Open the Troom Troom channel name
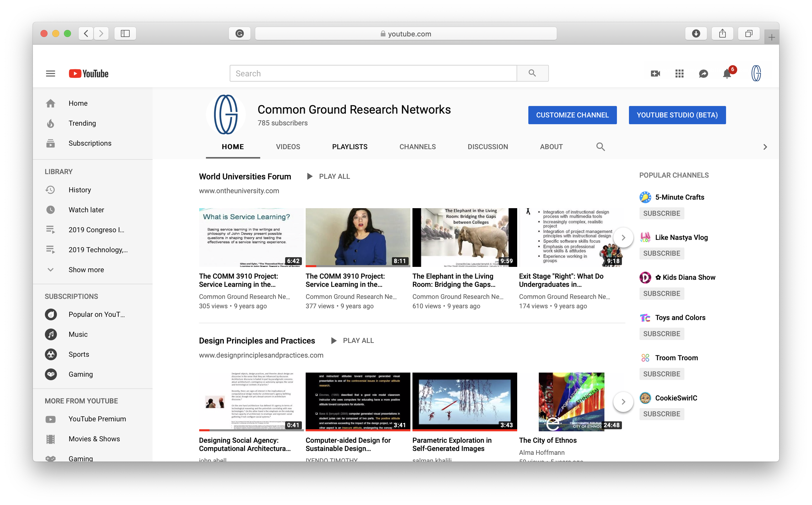 pos(676,358)
